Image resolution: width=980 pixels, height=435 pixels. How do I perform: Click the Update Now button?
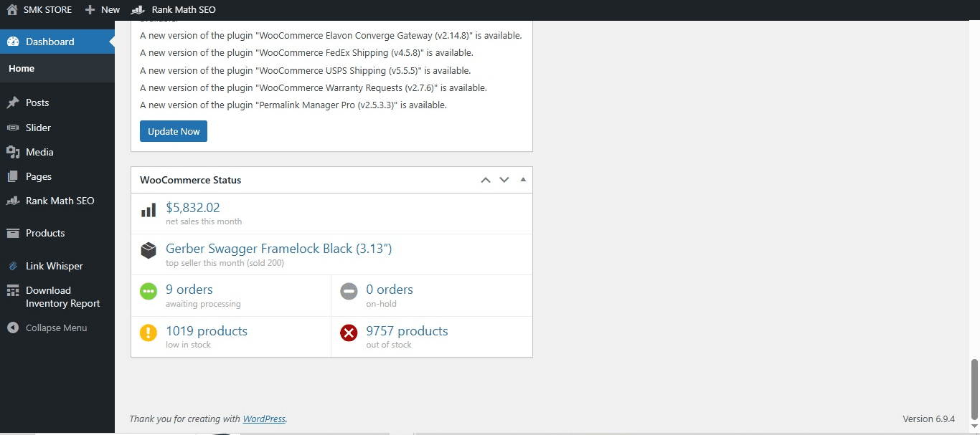(174, 131)
